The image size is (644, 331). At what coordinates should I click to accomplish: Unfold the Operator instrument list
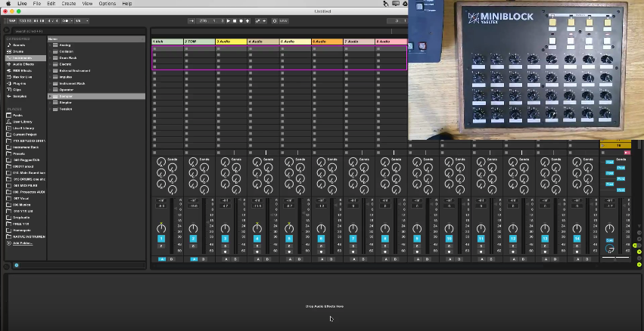pyautogui.click(x=51, y=89)
